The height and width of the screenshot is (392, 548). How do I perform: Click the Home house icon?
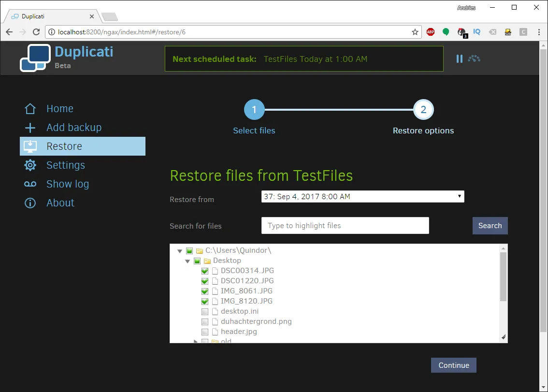[x=30, y=109]
